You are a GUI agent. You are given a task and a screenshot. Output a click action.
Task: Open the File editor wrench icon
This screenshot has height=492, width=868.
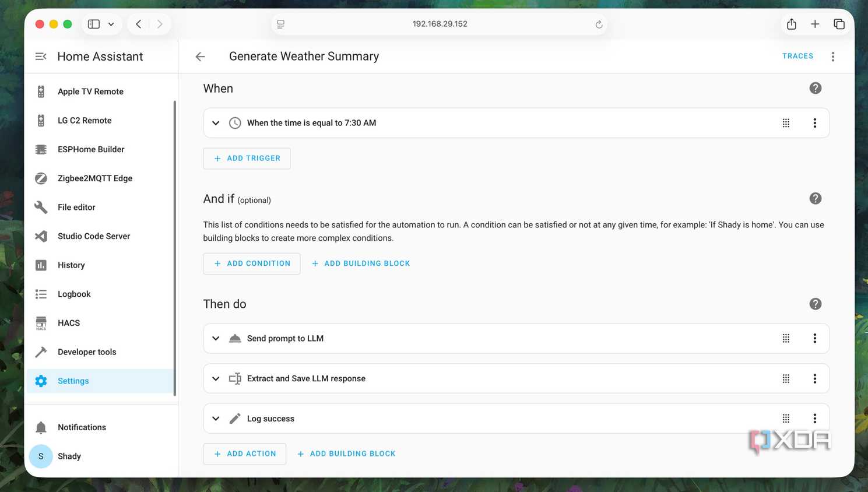41,207
